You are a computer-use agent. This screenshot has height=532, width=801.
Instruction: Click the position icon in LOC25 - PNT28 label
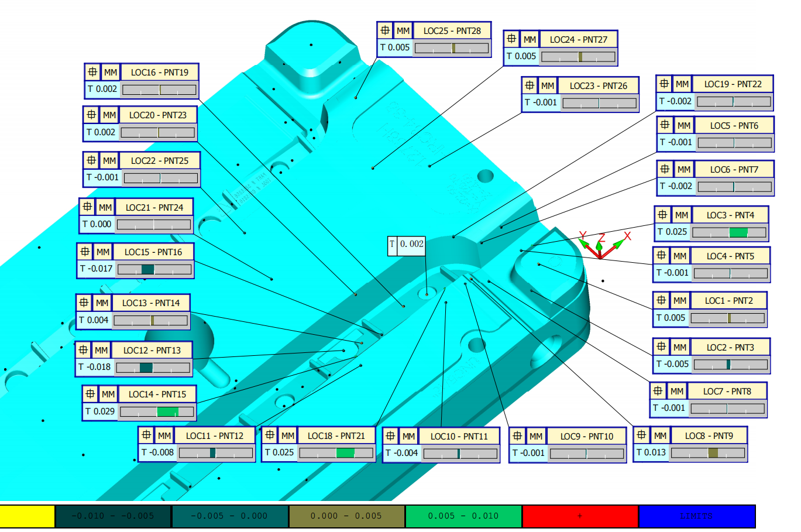[385, 30]
